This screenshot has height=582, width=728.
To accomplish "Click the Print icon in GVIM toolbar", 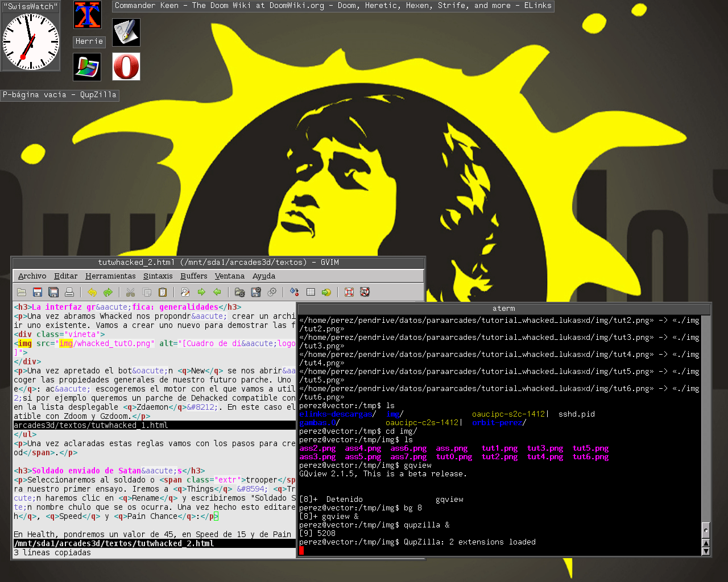I will pos(69,292).
